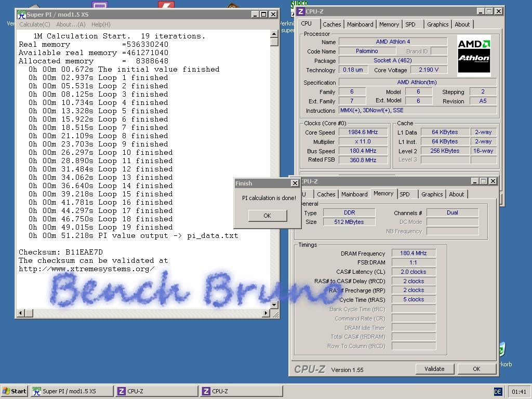
Task: Click the Level 2 256 KBytes cache field
Action: [445, 151]
